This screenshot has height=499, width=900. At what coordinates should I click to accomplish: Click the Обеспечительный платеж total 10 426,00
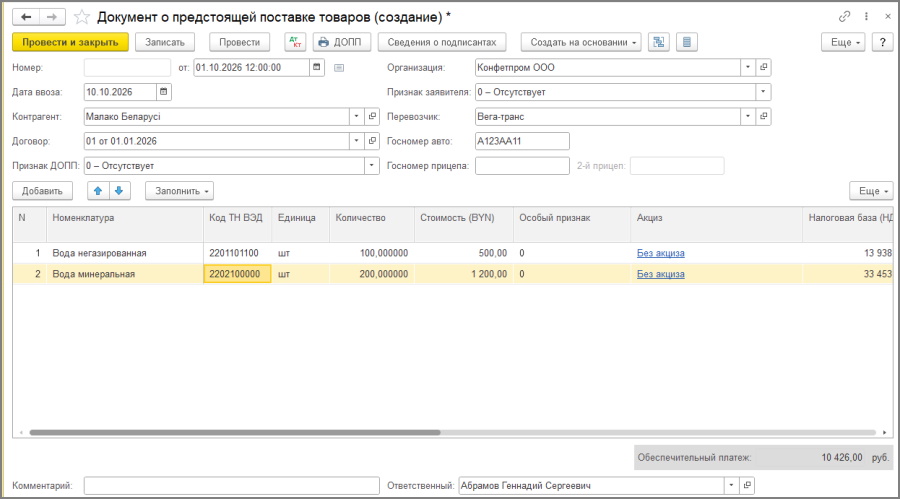(841, 458)
